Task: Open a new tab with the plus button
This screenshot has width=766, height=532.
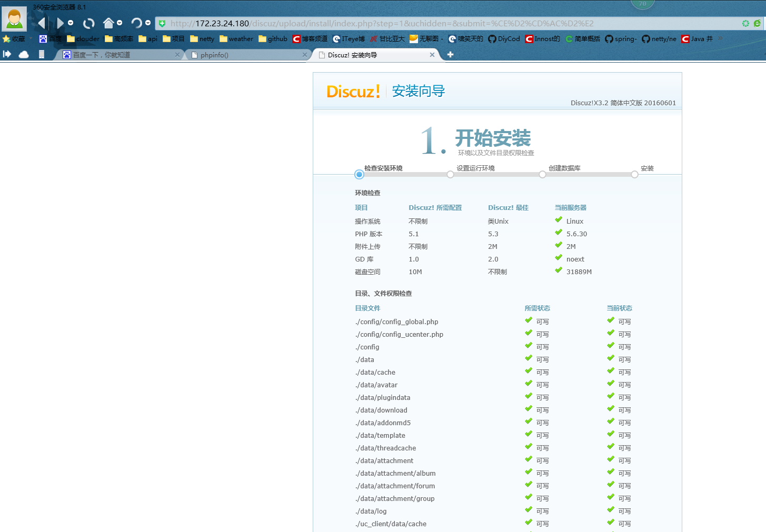Action: [450, 54]
